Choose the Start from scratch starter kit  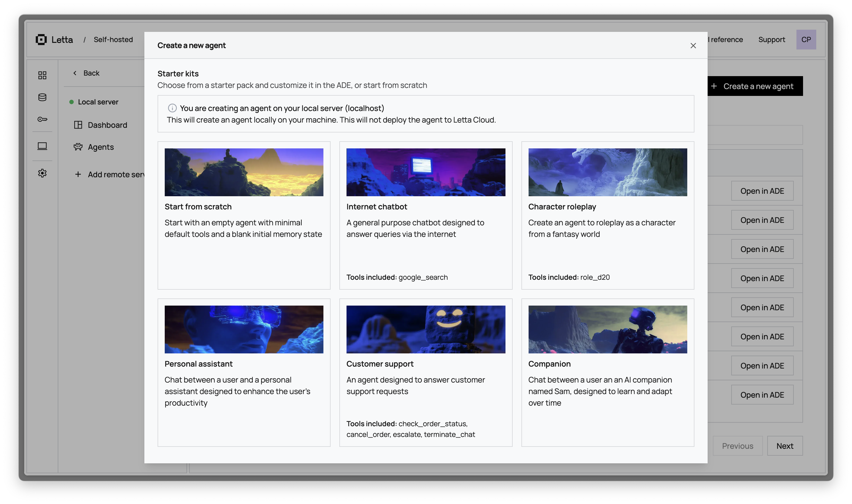(244, 215)
